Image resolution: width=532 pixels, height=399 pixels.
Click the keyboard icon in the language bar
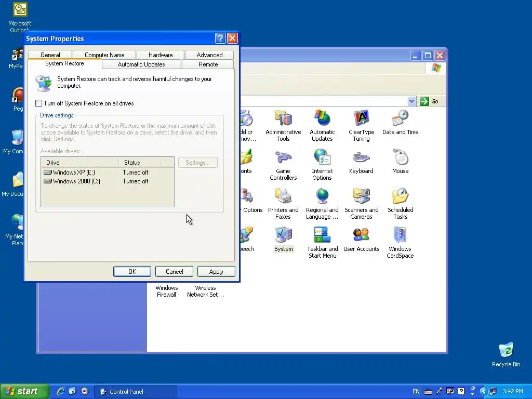click(428, 392)
